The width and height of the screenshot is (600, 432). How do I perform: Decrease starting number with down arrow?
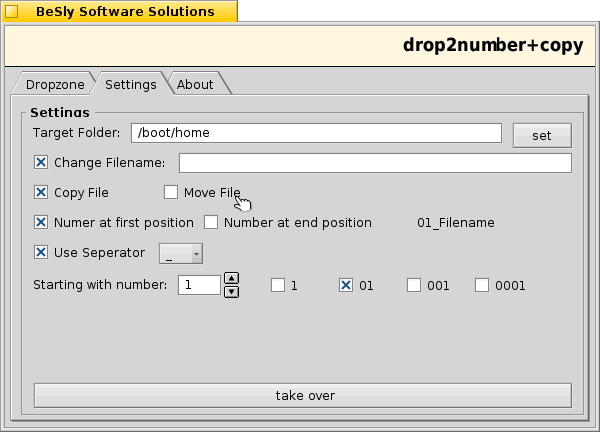(231, 292)
